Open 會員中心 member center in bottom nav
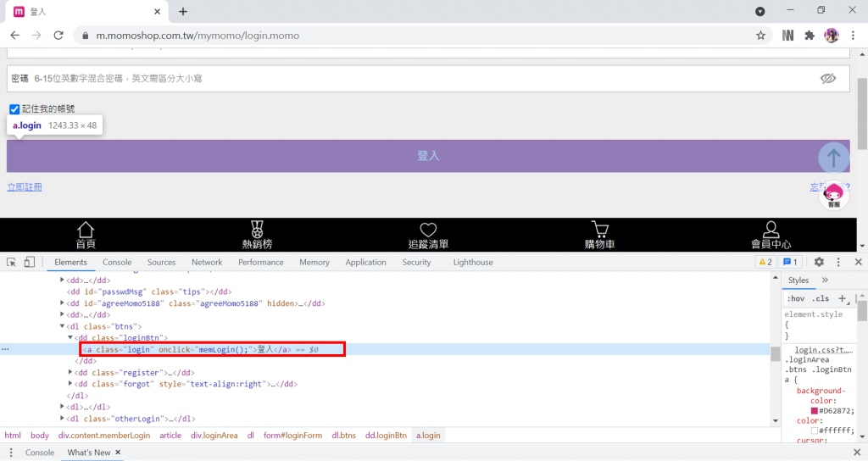 tap(771, 236)
